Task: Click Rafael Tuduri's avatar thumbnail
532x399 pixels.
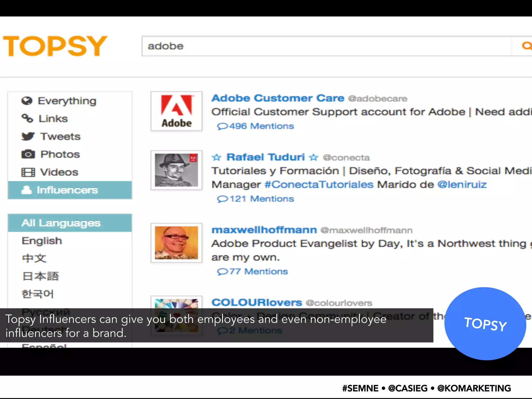Action: [176, 170]
